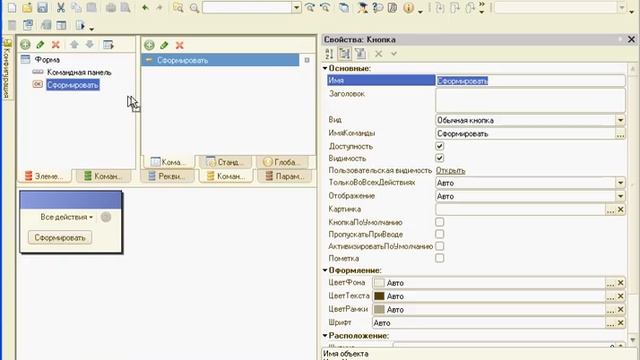
Task: Edit form element with green pencil
Action: click(40, 44)
